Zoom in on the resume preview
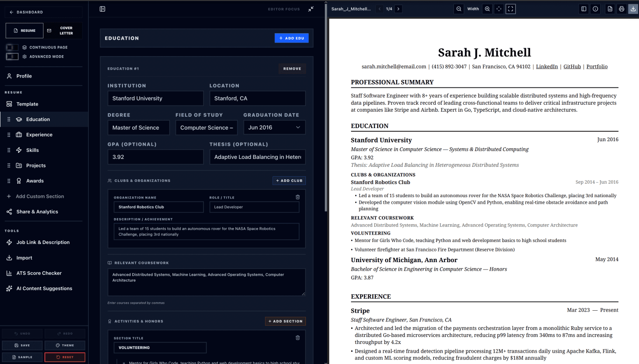Viewport: 639px width, 364px height. [x=487, y=8]
